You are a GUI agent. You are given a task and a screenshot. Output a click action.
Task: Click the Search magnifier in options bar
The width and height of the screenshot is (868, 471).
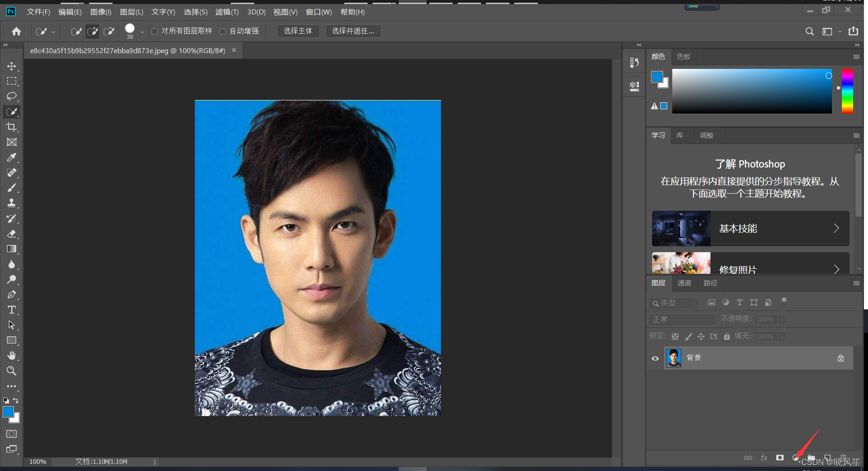coord(810,31)
